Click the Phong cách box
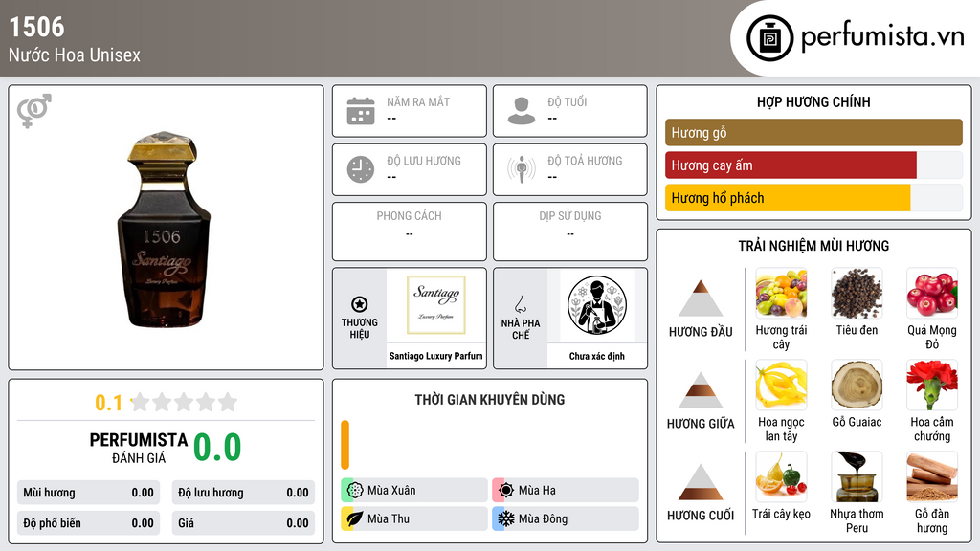980x551 pixels. [410, 231]
